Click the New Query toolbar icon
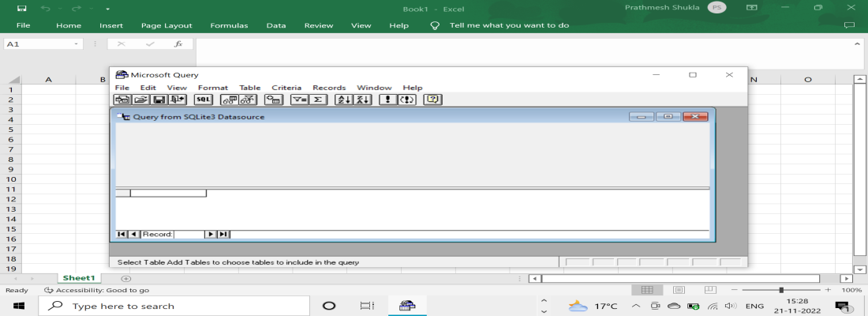 pyautogui.click(x=122, y=100)
